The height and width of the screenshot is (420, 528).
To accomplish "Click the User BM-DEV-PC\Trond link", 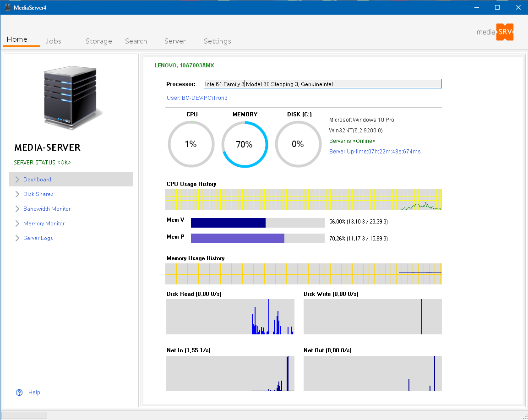I will point(197,98).
